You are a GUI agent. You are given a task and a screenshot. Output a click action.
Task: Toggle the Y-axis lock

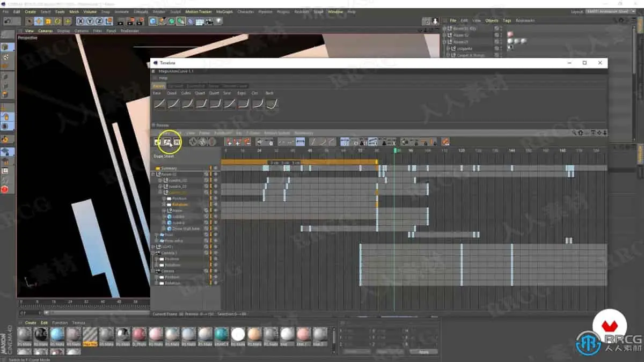click(x=90, y=21)
